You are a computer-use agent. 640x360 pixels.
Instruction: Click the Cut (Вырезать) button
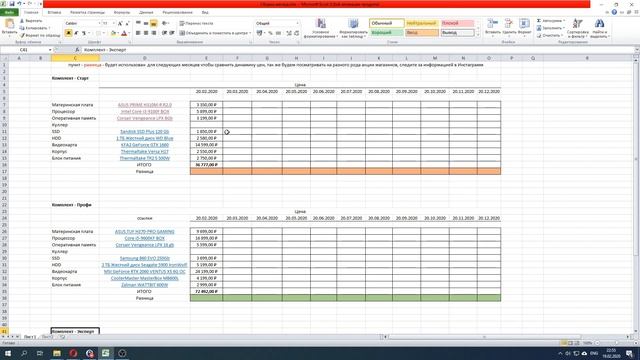31,20
